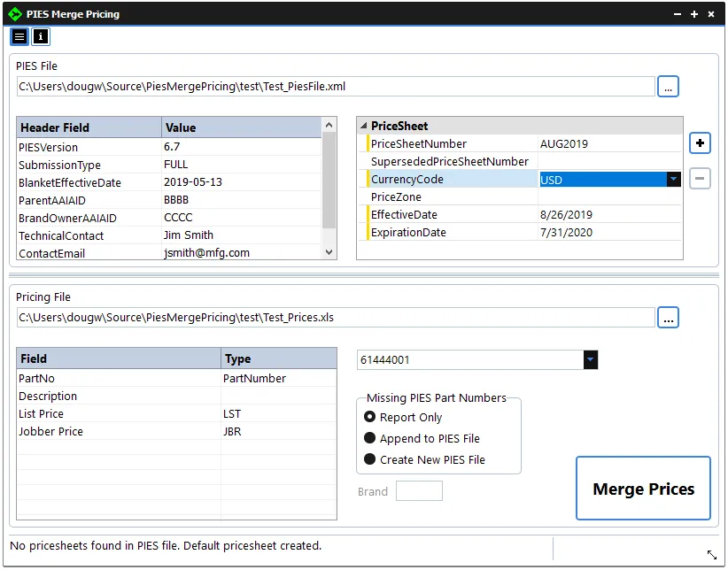Click the minus remove pricesheet button
This screenshot has height=570, width=728.
click(700, 179)
